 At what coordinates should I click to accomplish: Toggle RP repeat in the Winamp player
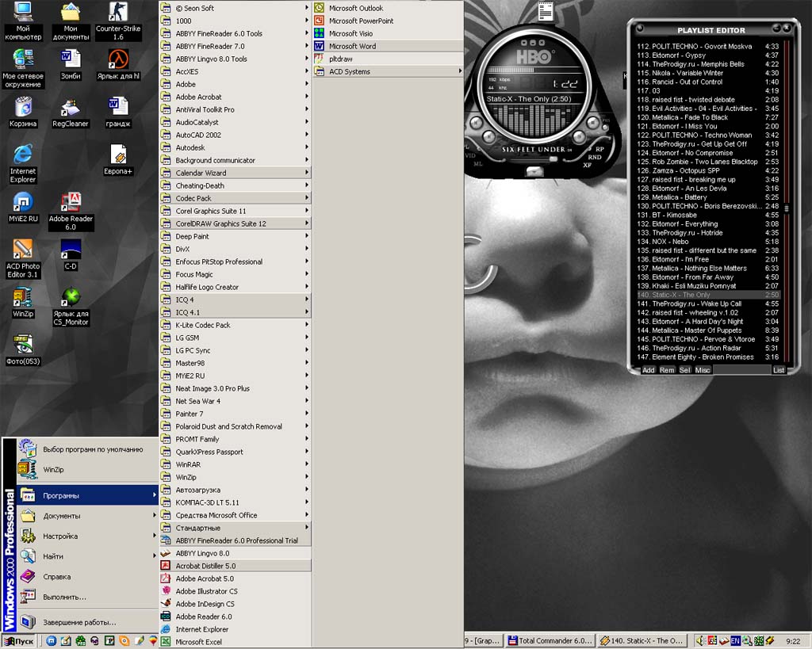tap(599, 149)
